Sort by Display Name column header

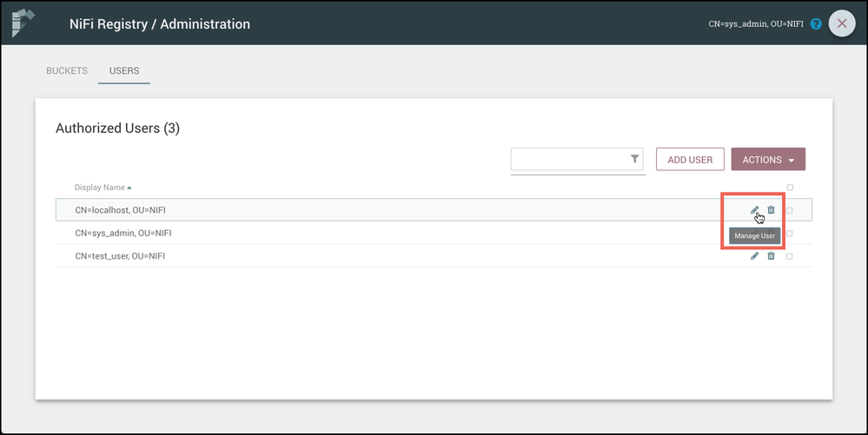click(x=103, y=188)
